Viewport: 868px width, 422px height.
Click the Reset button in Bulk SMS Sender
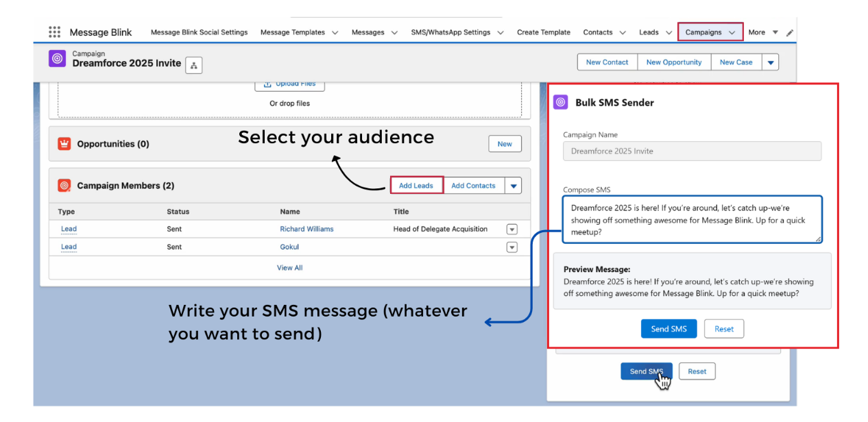pos(724,328)
